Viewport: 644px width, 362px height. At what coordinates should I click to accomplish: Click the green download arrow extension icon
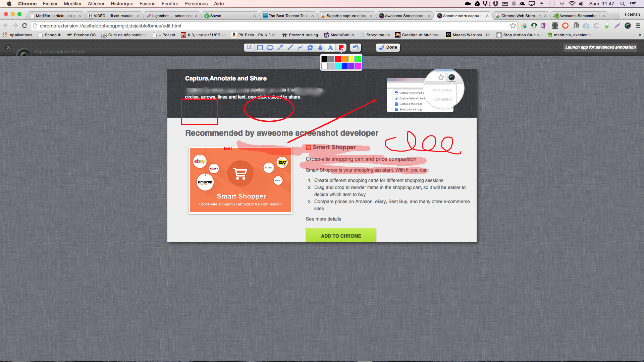click(x=607, y=26)
